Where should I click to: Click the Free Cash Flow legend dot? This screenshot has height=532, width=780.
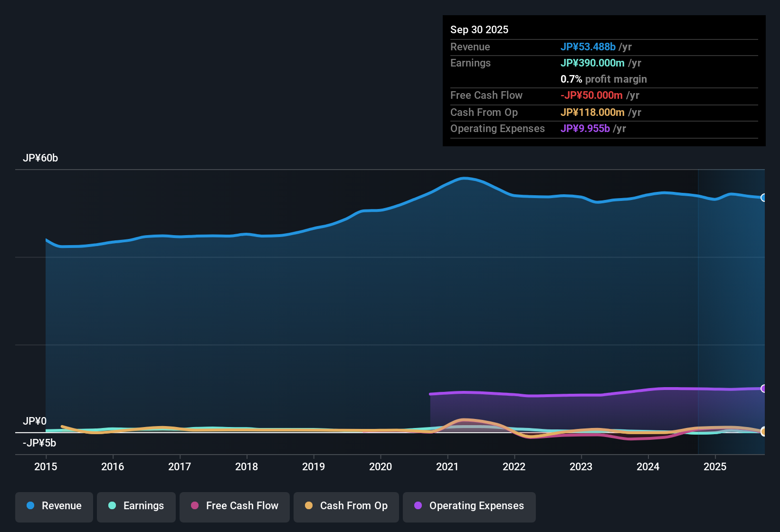(x=194, y=506)
